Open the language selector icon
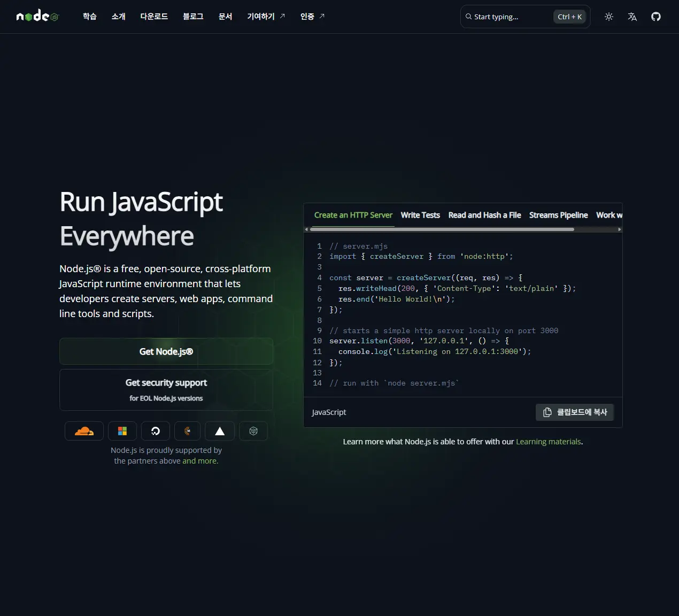Viewport: 679px width, 616px height. pos(632,17)
